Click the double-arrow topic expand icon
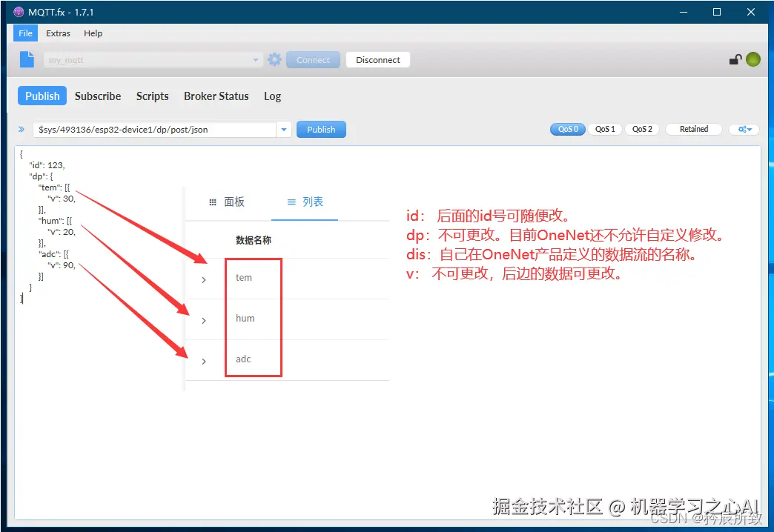Screen dimensions: 774x532 [x=21, y=130]
